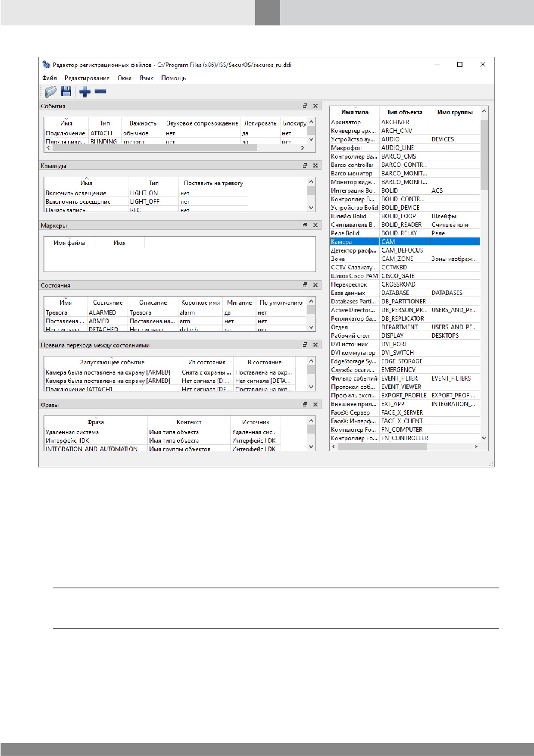The height and width of the screenshot is (756, 534).
Task: Click the ARMED state cell
Action: tap(107, 321)
